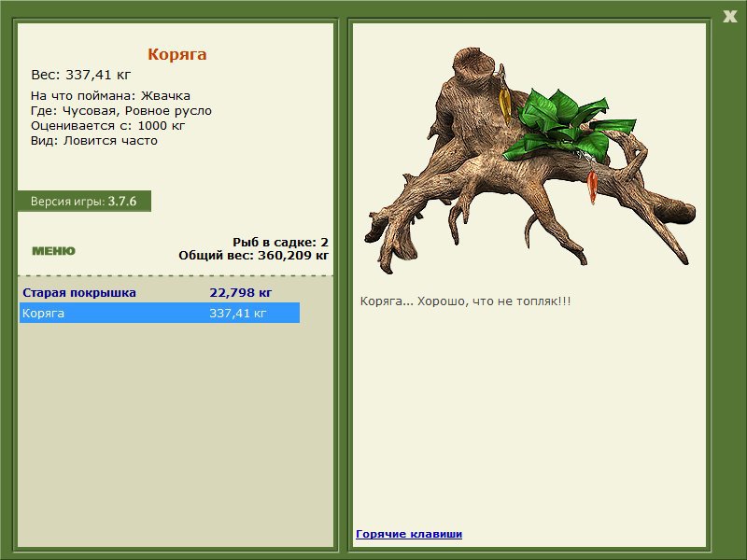Screen dimensions: 747x560
Task: Open the МЕНЮ button
Action: coord(53,251)
